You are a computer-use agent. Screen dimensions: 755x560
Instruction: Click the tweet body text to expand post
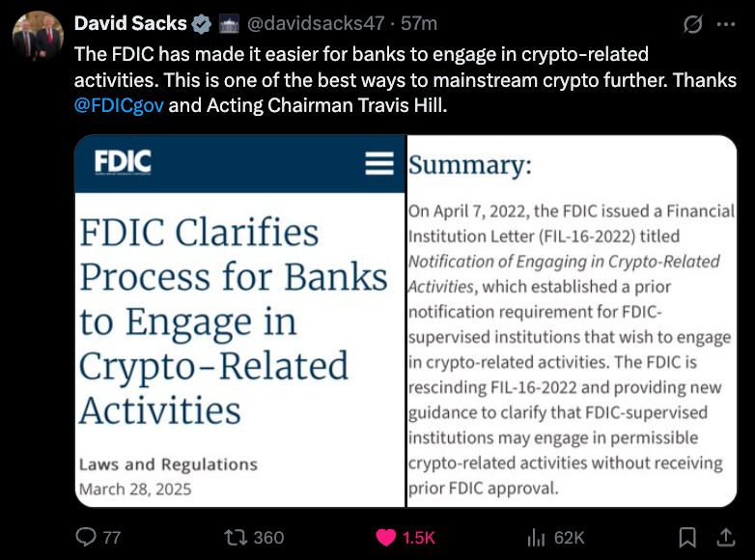[386, 79]
